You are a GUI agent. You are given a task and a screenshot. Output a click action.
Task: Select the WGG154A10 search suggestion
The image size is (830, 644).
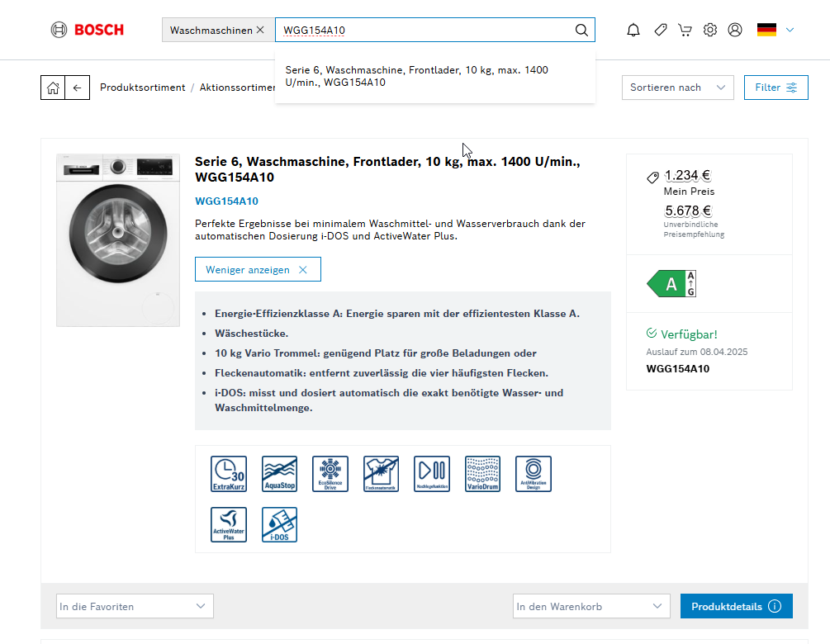tap(416, 76)
